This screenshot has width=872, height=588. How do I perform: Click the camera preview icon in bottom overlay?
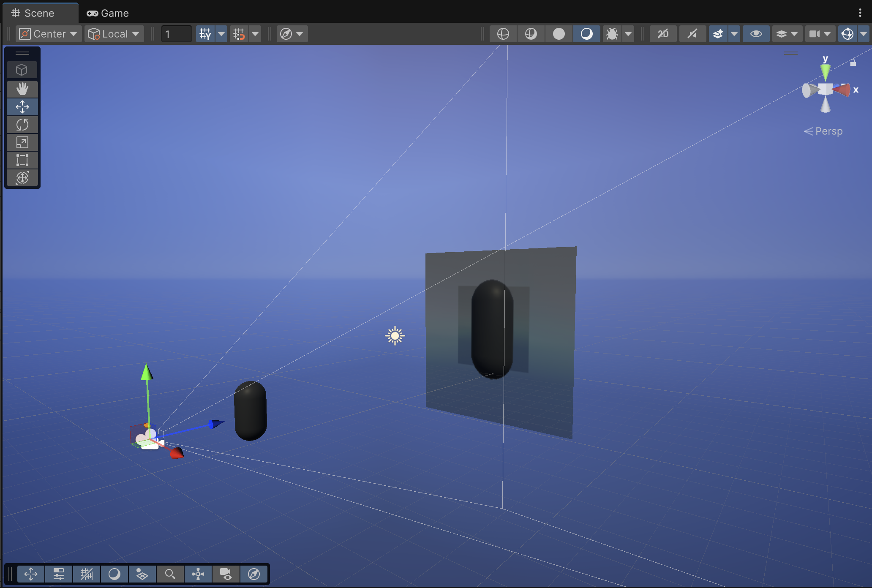pos(226,574)
